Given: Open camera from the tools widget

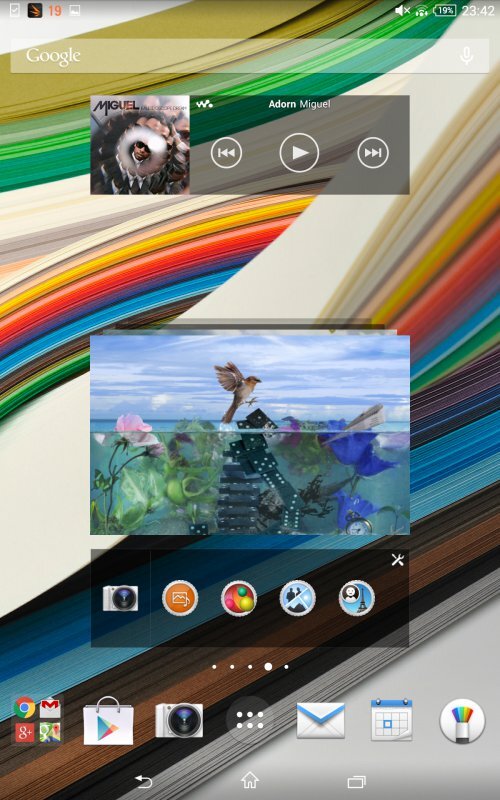Looking at the screenshot, I should (120, 598).
